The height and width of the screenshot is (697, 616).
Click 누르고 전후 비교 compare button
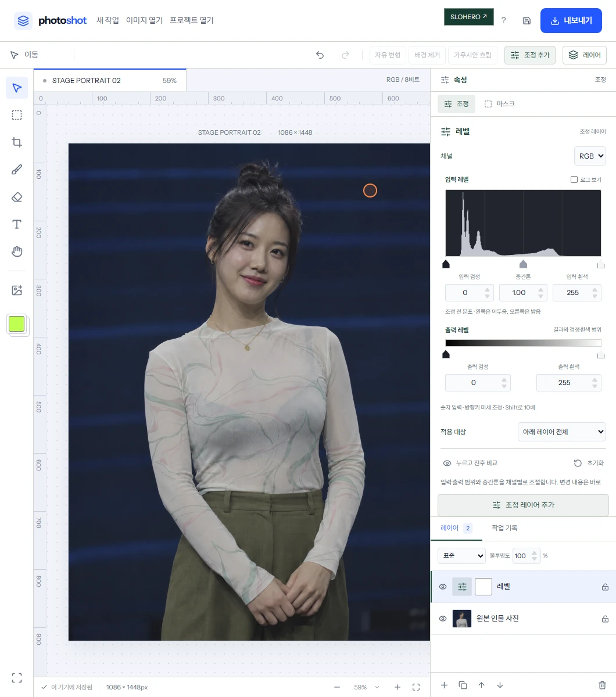pyautogui.click(x=470, y=463)
